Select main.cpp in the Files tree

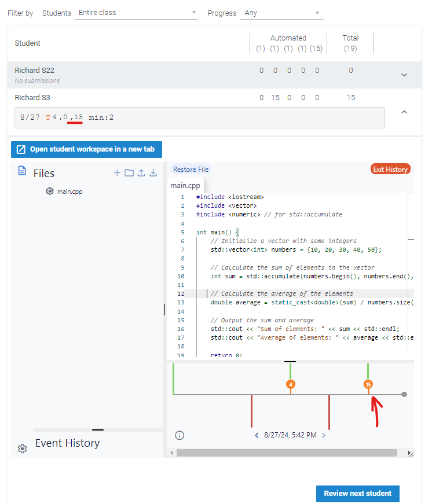(x=69, y=192)
